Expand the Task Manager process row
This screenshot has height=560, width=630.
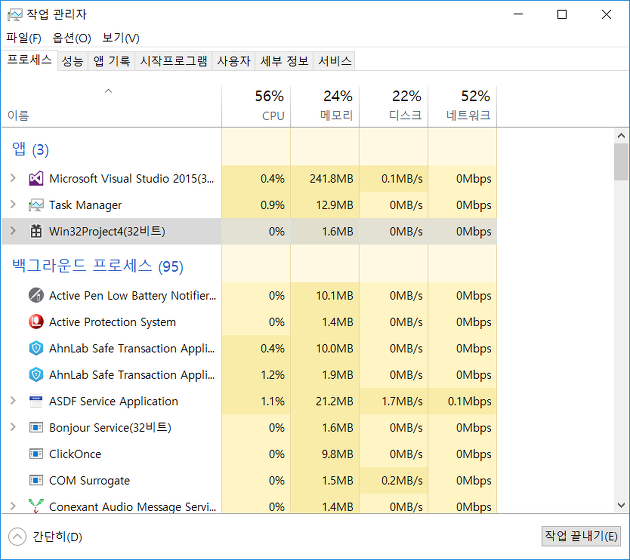pyautogui.click(x=13, y=204)
